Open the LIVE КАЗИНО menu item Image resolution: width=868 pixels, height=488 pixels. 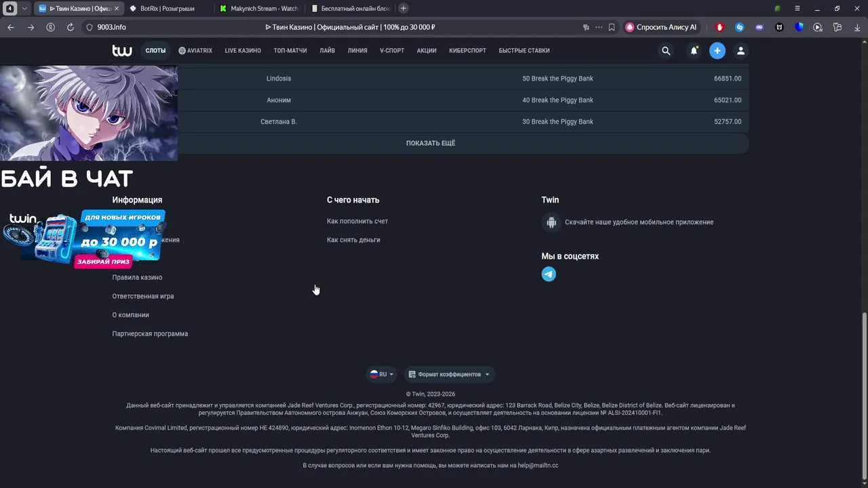pos(243,51)
